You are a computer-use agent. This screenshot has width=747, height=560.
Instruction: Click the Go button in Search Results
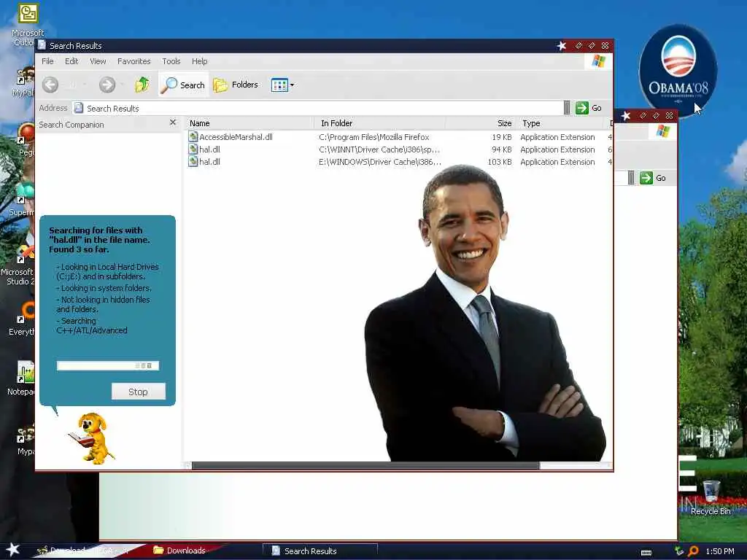589,108
